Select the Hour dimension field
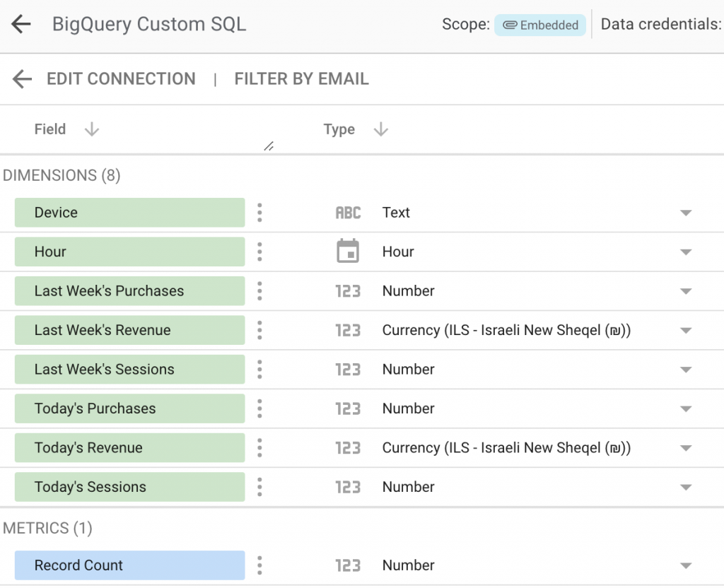 [130, 252]
